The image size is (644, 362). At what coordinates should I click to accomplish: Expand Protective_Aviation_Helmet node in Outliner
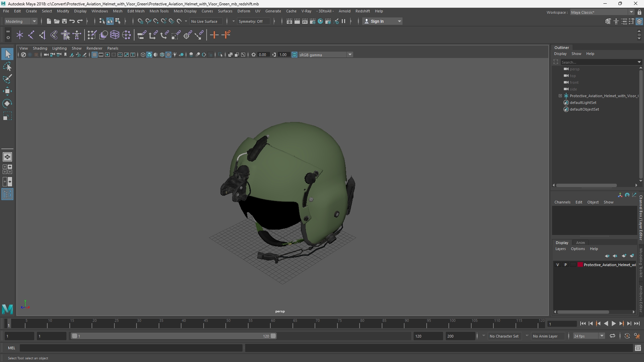click(560, 96)
